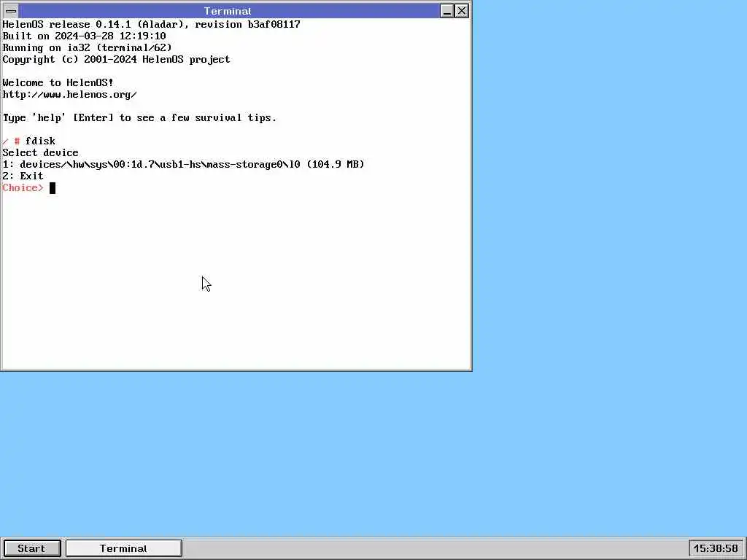Click the 'Running on ia32' line

tap(88, 47)
